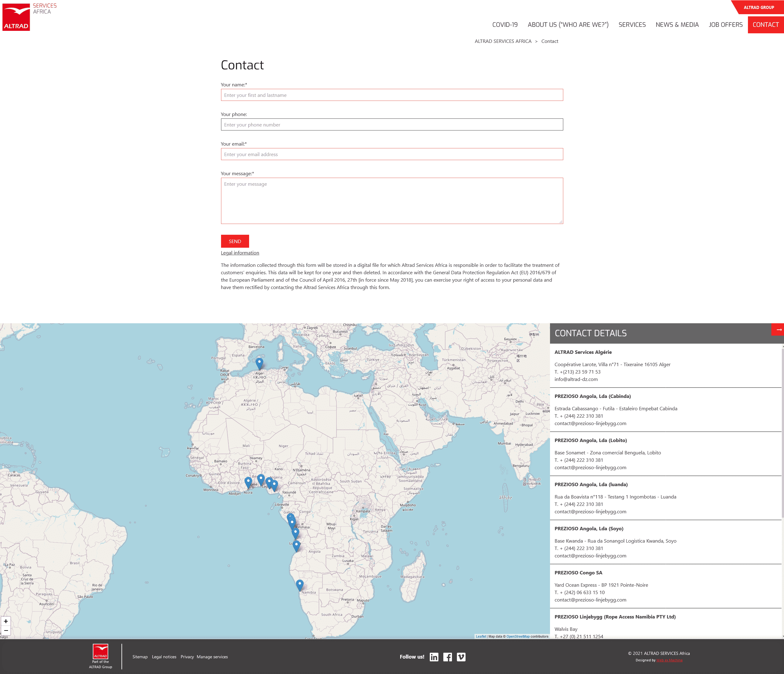This screenshot has height=674, width=784.
Task: Click ALTRAD Services Algérie heading
Action: pyautogui.click(x=583, y=352)
